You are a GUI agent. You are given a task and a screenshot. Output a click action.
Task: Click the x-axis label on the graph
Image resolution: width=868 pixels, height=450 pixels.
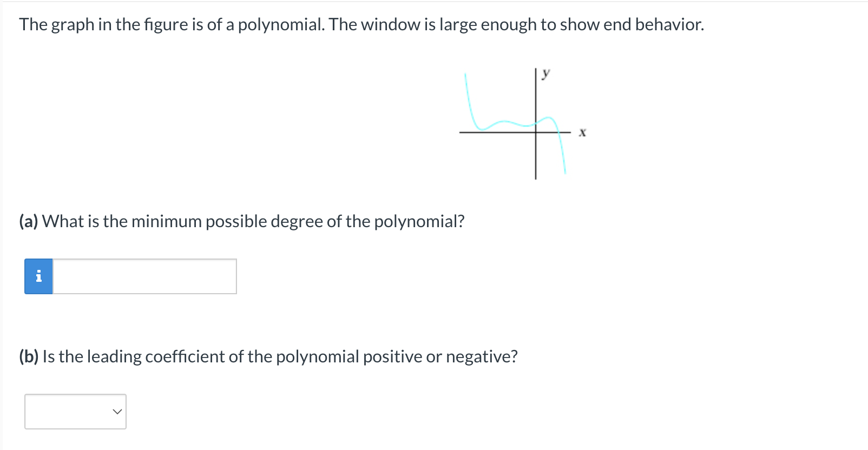pyautogui.click(x=582, y=133)
